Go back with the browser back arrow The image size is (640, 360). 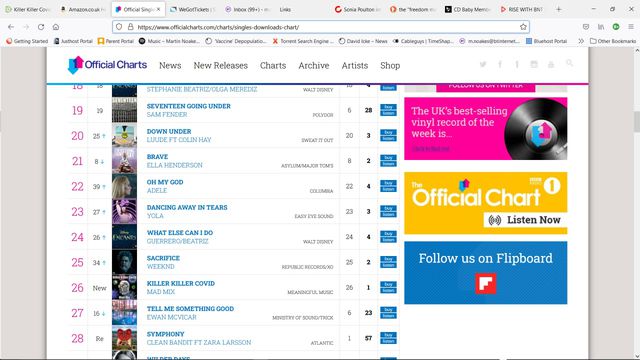(x=11, y=27)
